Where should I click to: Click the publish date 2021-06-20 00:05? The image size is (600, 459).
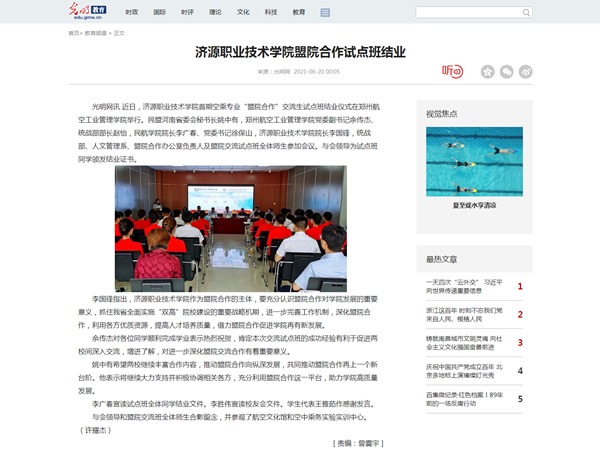coord(316,72)
